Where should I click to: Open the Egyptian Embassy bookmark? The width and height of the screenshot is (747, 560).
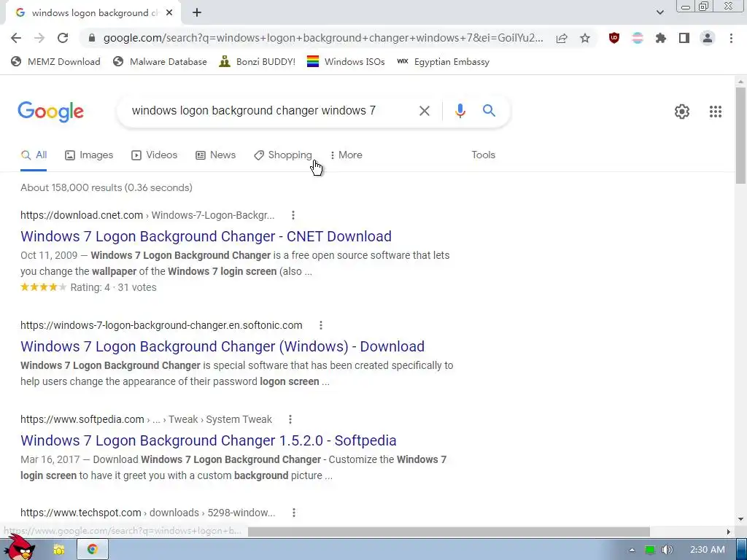pos(443,61)
